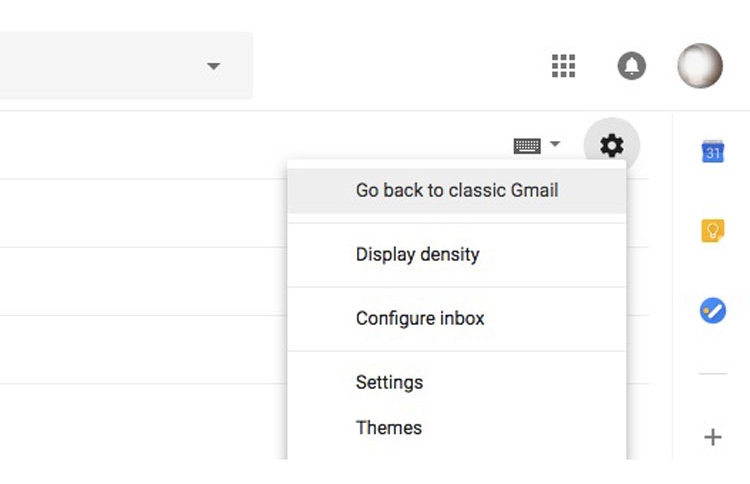This screenshot has width=750, height=484.
Task: Click the plus icon to get add-ons
Action: (713, 437)
